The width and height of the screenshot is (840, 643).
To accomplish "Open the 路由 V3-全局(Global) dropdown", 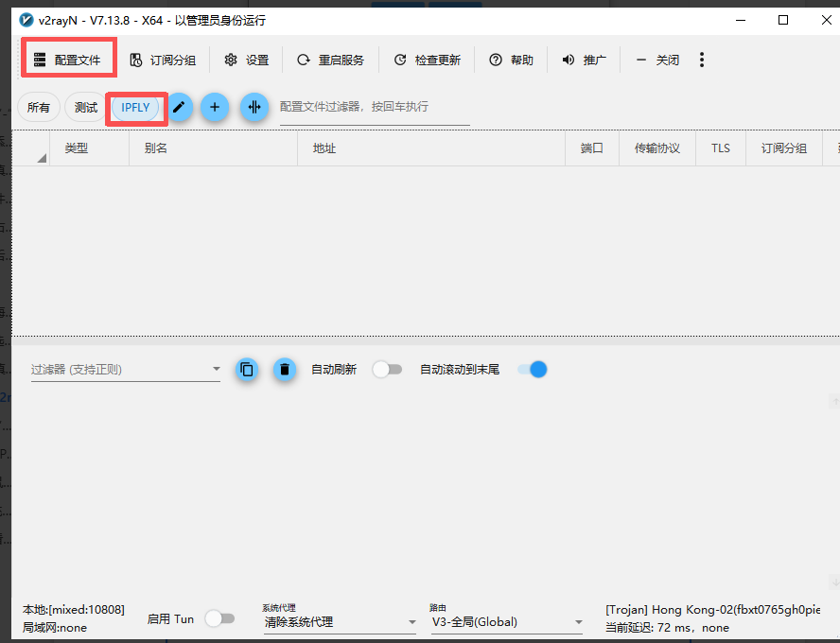I will (507, 622).
